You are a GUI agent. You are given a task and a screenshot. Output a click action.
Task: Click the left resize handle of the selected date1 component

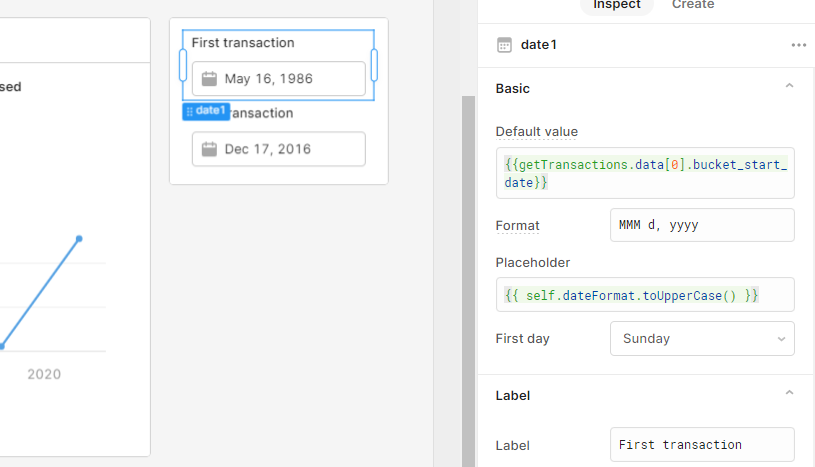(x=183, y=66)
